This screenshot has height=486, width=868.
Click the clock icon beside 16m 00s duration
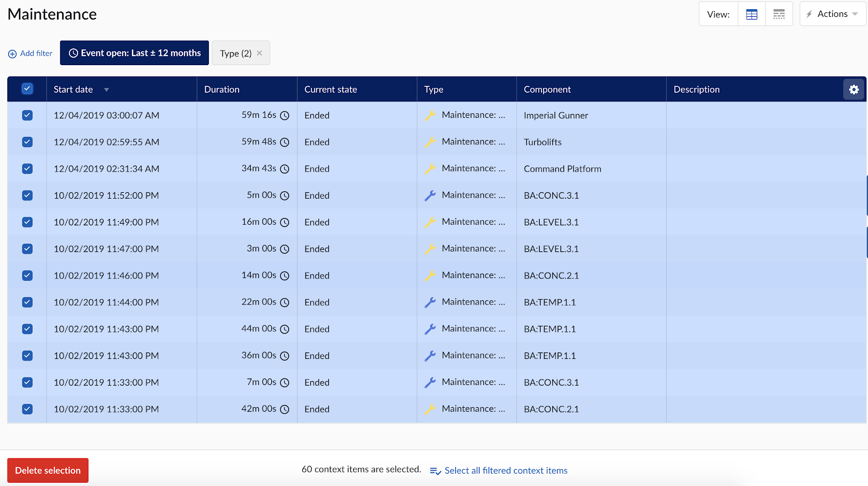(x=285, y=222)
